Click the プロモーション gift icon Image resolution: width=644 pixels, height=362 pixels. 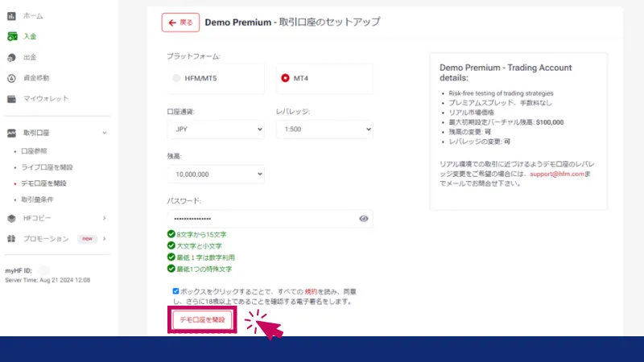pos(11,239)
